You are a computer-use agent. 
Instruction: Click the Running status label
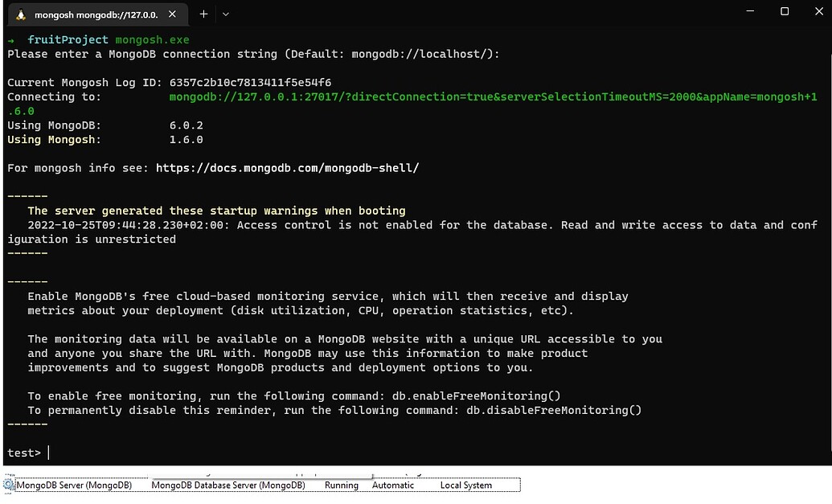click(x=341, y=486)
